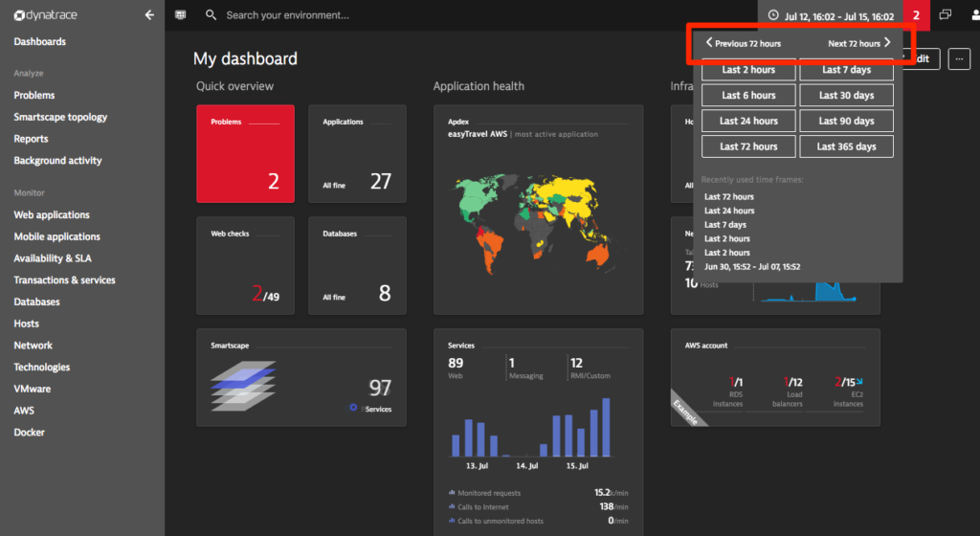The width and height of the screenshot is (980, 536).
Task: Click the search magnifier icon
Action: pyautogui.click(x=212, y=15)
